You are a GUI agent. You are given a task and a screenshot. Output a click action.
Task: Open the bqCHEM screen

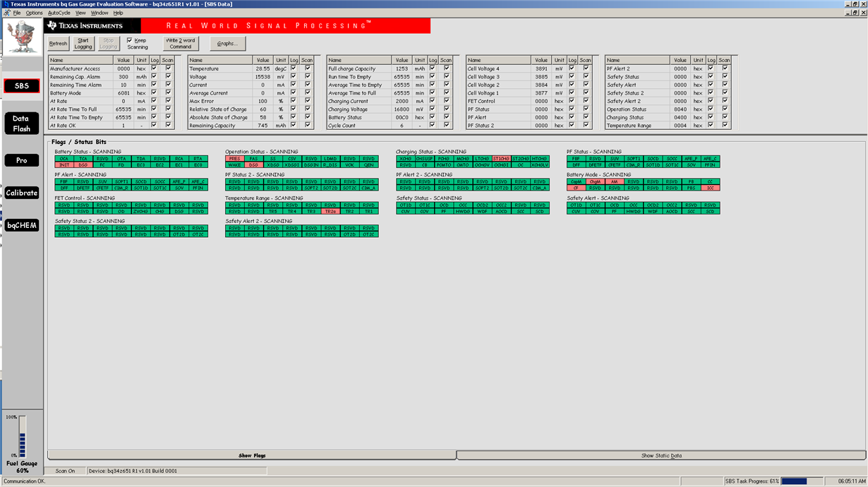(21, 225)
